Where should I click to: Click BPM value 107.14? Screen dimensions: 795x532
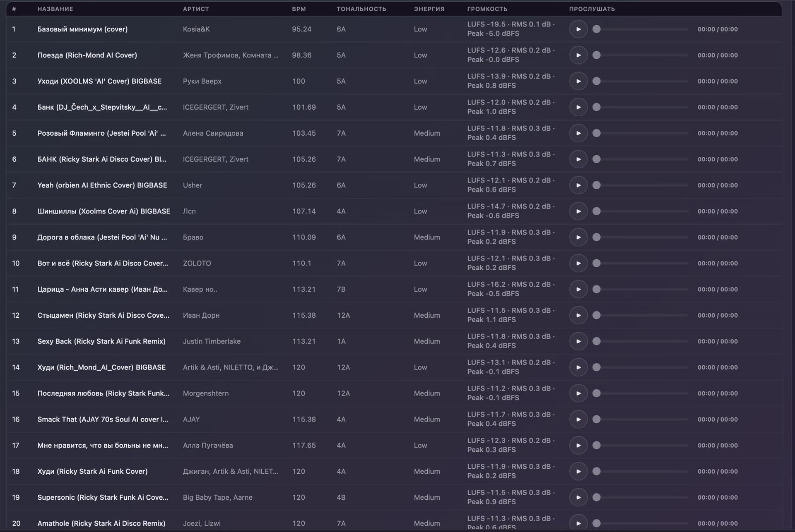pos(304,211)
